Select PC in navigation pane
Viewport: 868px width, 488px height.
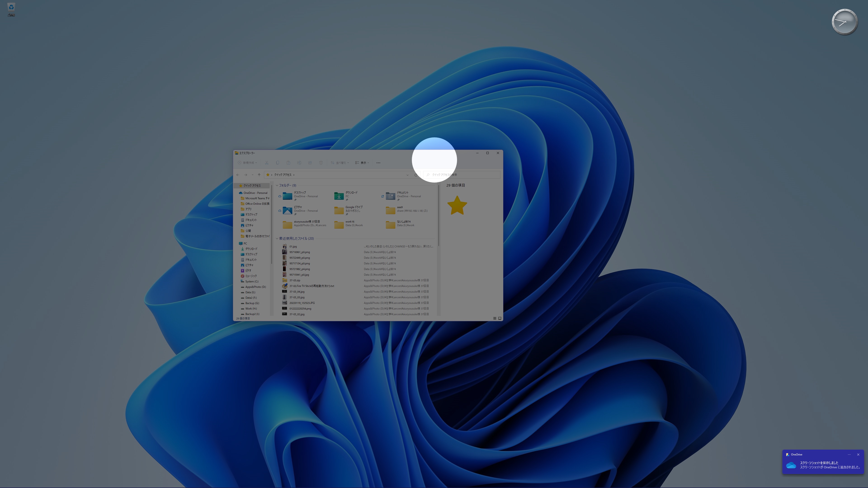(243, 244)
